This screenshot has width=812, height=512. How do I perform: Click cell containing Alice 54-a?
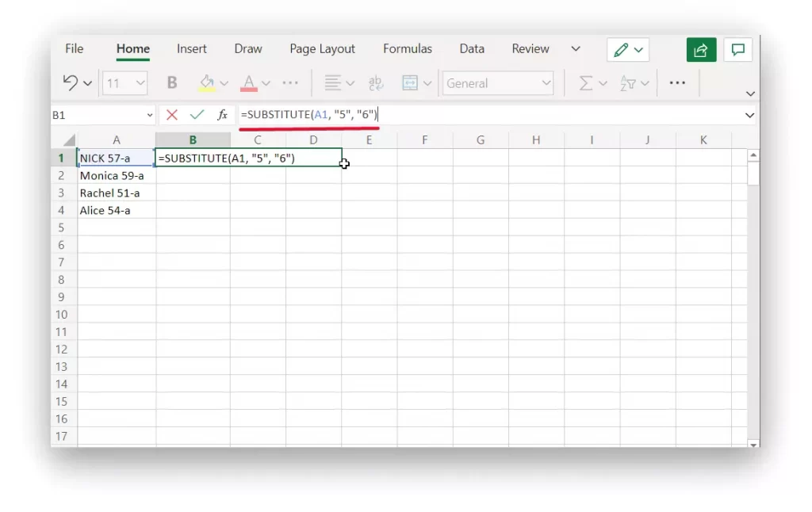click(117, 210)
